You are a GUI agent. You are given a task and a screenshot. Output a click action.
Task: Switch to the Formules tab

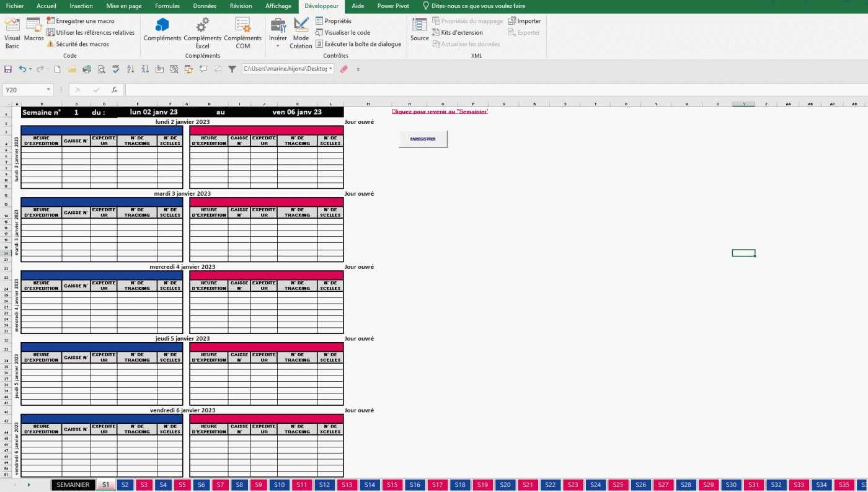click(167, 6)
